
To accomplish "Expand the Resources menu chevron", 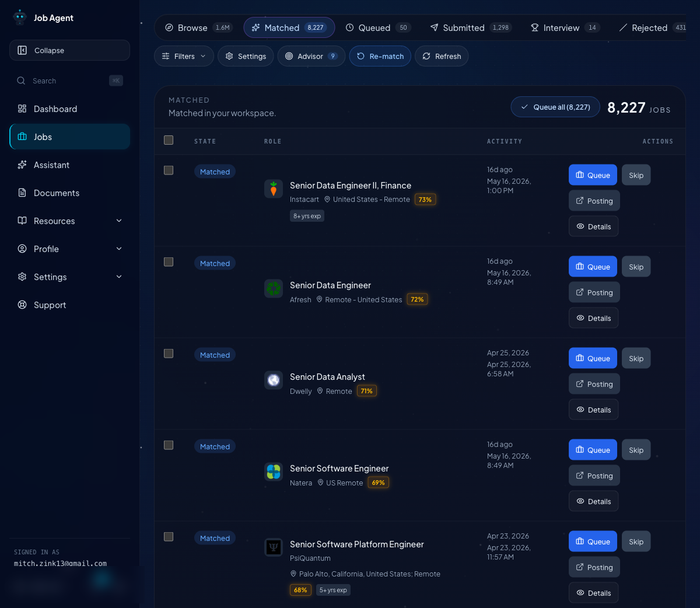I will pos(119,221).
